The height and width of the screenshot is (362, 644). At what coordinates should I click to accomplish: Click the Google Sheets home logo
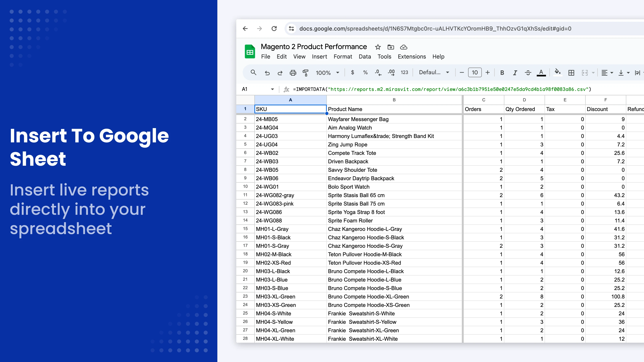pos(250,51)
